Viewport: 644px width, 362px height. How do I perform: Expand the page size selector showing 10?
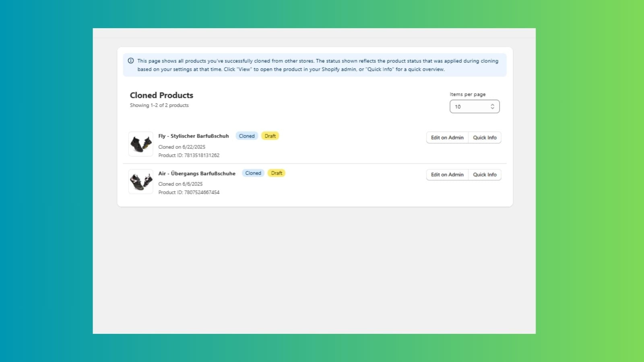[x=475, y=106]
